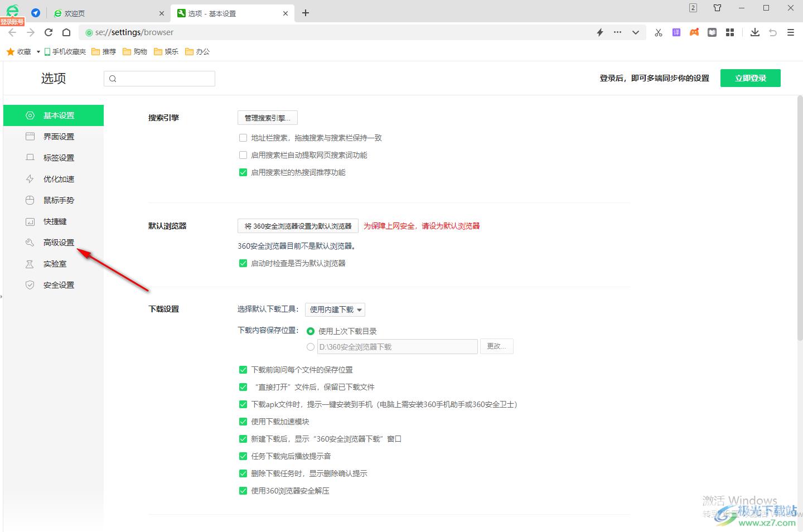This screenshot has width=803, height=532.
Task: Select 使用上次下载目录 radio button
Action: pos(311,331)
